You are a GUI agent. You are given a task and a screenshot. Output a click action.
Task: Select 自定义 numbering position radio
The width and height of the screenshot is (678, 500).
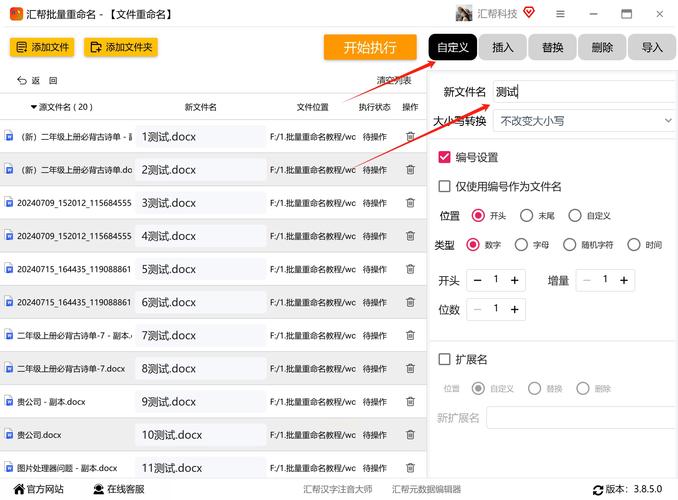pos(575,215)
